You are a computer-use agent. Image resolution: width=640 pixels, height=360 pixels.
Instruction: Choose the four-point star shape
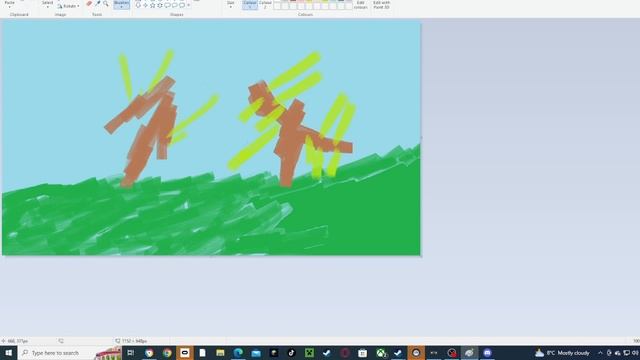click(145, 5)
